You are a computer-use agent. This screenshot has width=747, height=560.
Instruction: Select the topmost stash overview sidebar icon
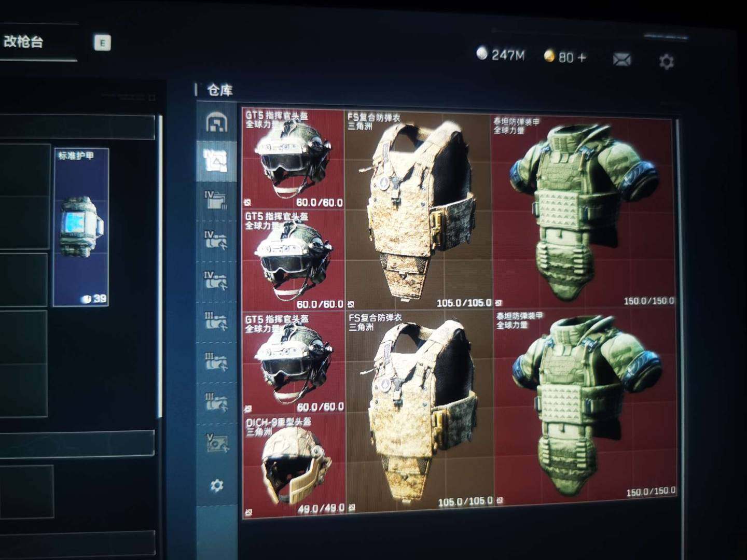tap(216, 122)
